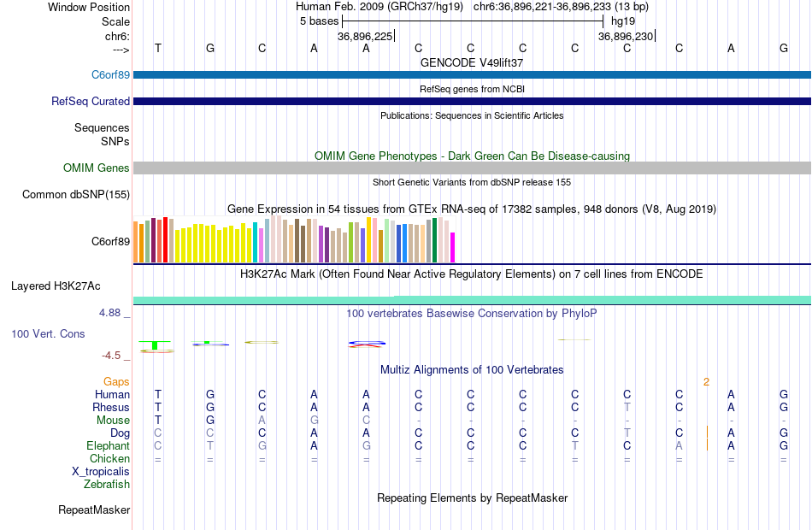This screenshot has width=812, height=530.
Task: Click the Short Genetic Variants dbSNP title
Action: click(x=472, y=182)
